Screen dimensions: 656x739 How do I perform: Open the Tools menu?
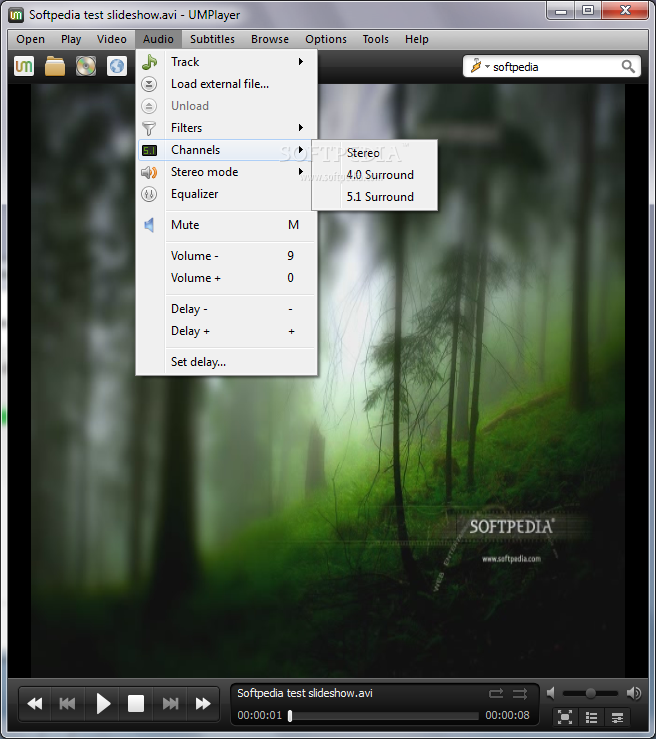click(376, 39)
